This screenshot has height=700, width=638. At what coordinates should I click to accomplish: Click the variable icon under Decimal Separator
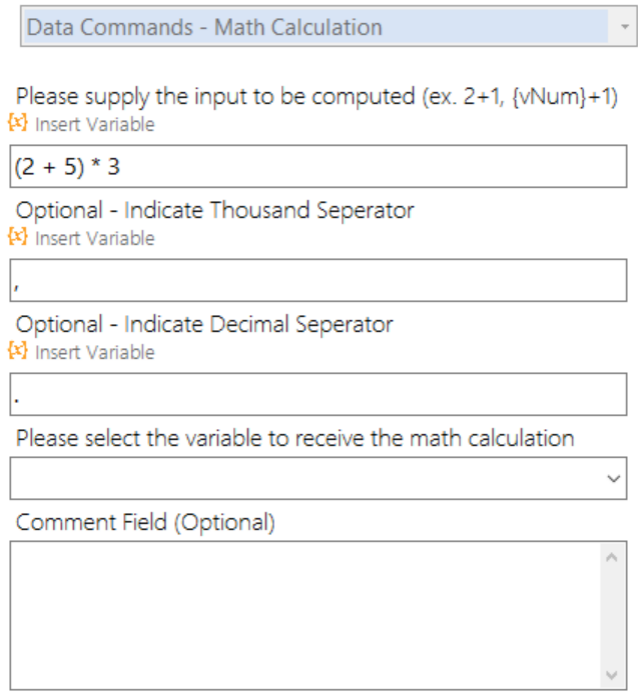(x=18, y=350)
